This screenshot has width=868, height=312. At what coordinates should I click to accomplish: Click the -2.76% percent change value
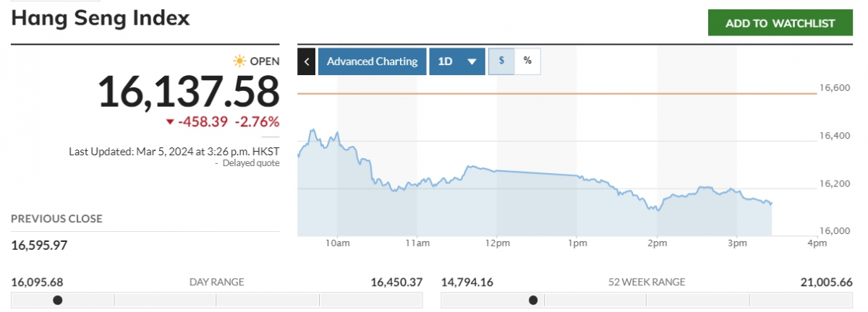coord(256,121)
